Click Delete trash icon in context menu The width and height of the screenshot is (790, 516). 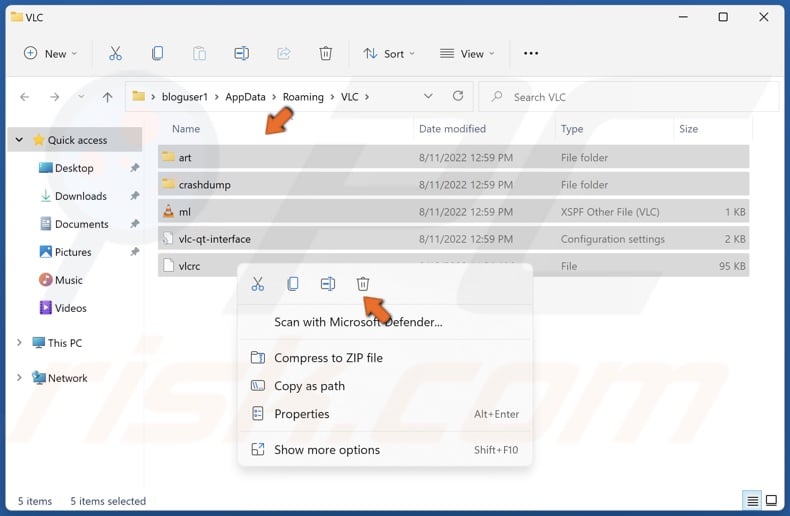[x=363, y=284]
